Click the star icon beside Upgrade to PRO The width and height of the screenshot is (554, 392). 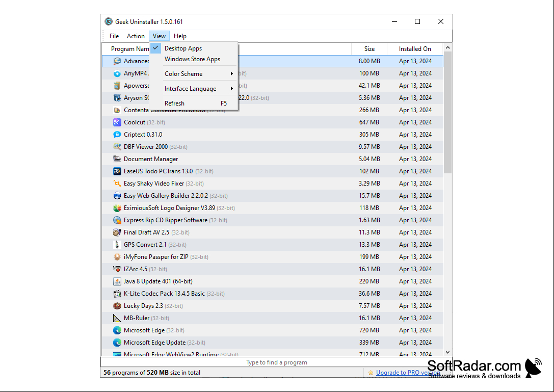pyautogui.click(x=371, y=373)
